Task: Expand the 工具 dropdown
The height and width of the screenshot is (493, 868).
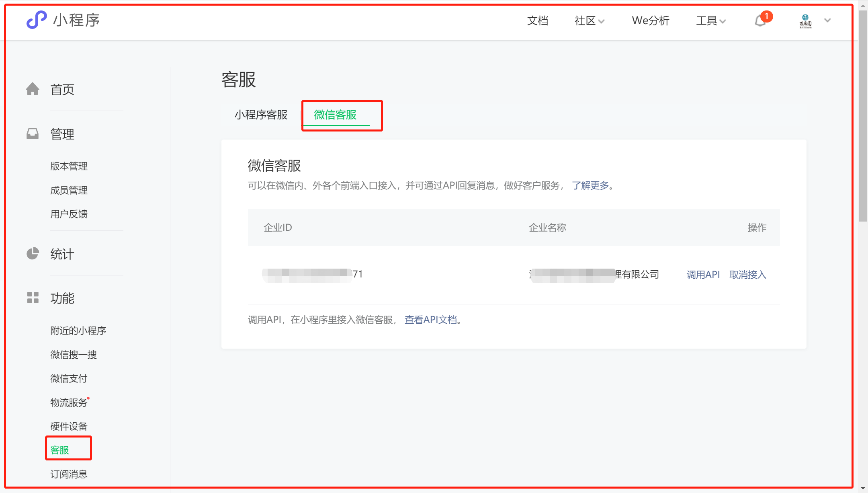Action: tap(711, 21)
